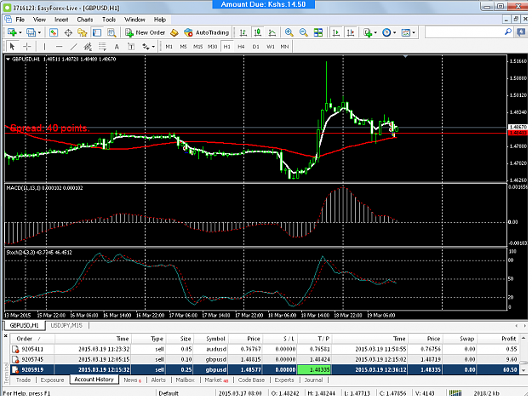Viewport: 532px width, 400px height.
Task: Set timeframe to MN
Action: [284, 47]
